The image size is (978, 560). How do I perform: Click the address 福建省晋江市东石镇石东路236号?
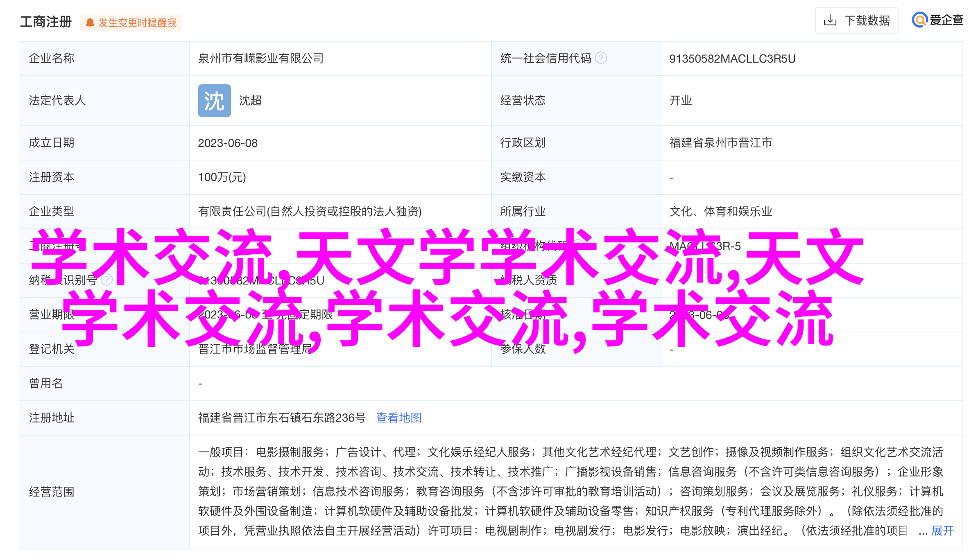pyautogui.click(x=282, y=418)
